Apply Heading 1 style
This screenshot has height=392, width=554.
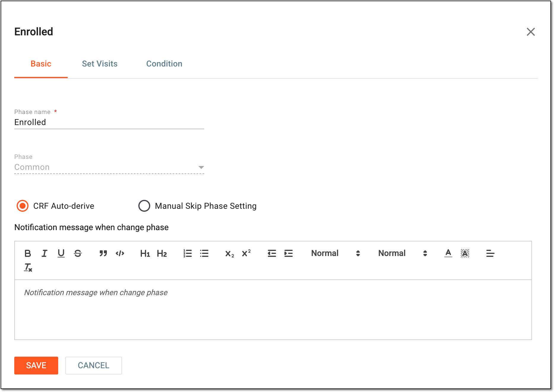(x=145, y=253)
